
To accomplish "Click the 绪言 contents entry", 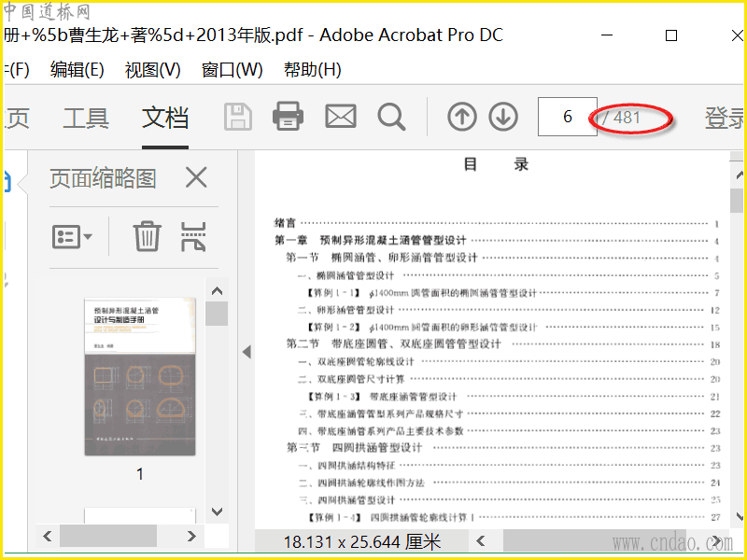I will [497, 223].
